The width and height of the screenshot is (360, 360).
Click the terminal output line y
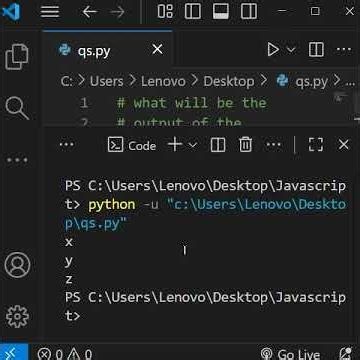pos(69,261)
